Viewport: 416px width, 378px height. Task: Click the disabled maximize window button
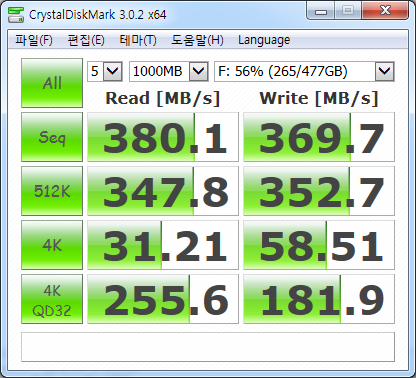(348, 11)
